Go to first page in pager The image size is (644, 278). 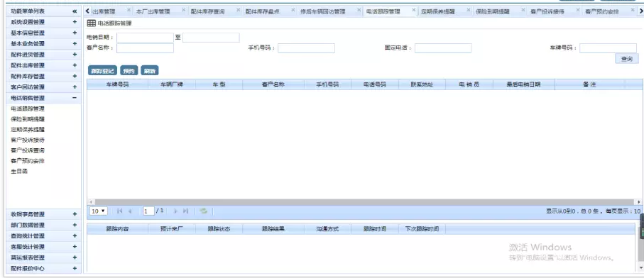(x=119, y=211)
